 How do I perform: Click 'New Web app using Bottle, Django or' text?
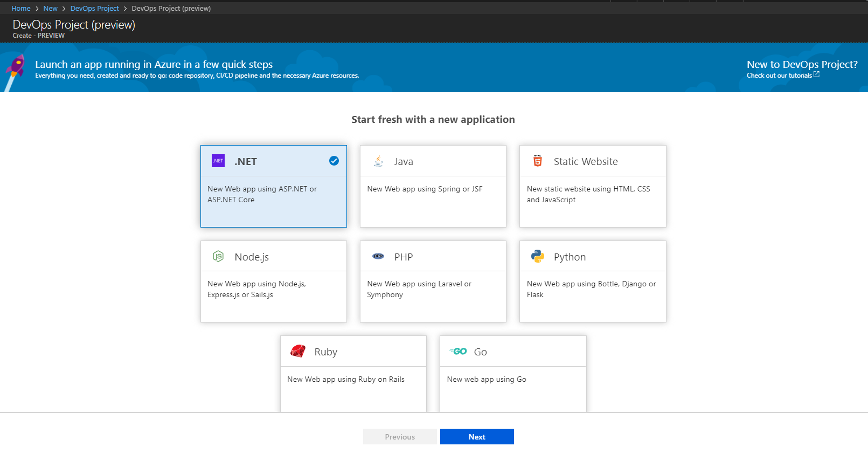[x=592, y=284]
